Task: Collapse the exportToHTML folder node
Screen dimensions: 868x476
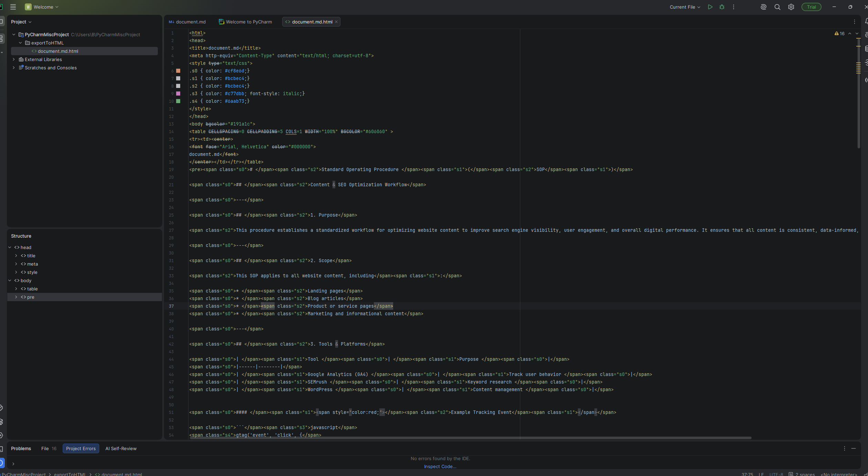Action: point(20,43)
